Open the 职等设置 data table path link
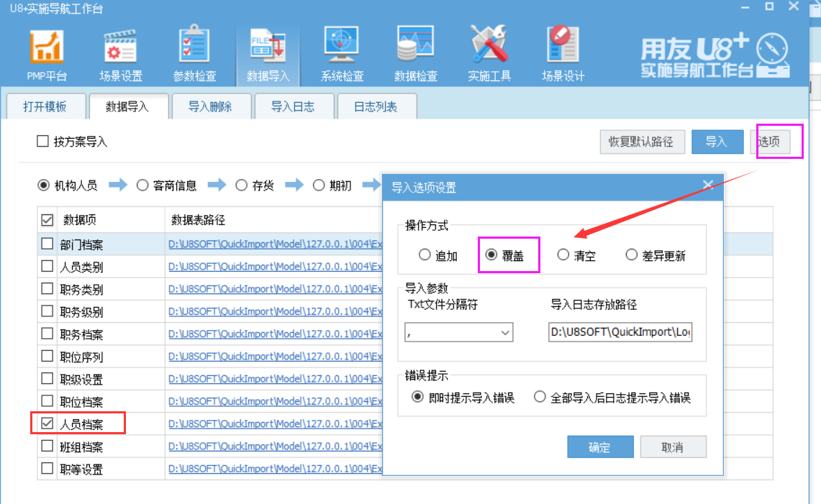The image size is (821, 504). [276, 469]
